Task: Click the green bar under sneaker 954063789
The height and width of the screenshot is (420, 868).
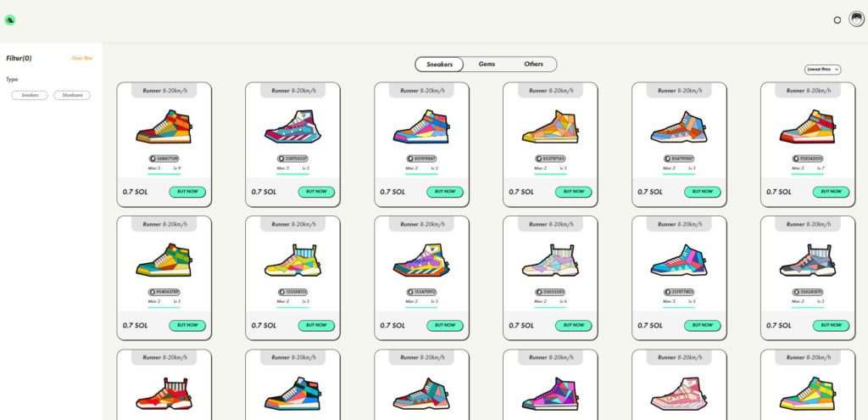Action: (x=164, y=307)
